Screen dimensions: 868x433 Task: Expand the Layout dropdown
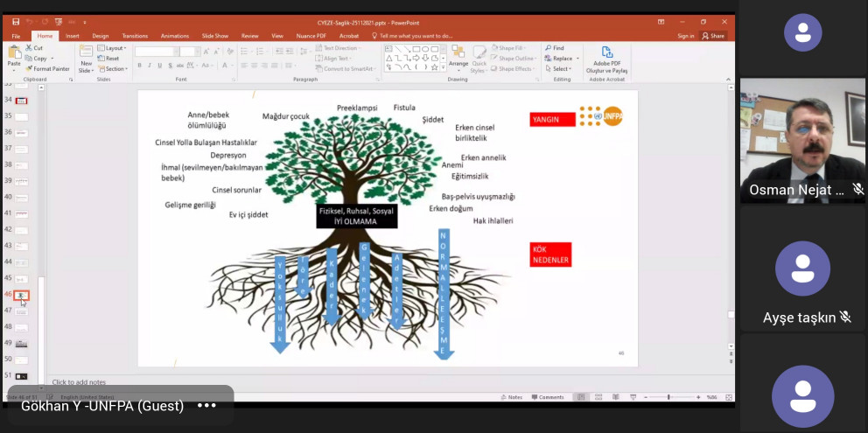[x=112, y=48]
